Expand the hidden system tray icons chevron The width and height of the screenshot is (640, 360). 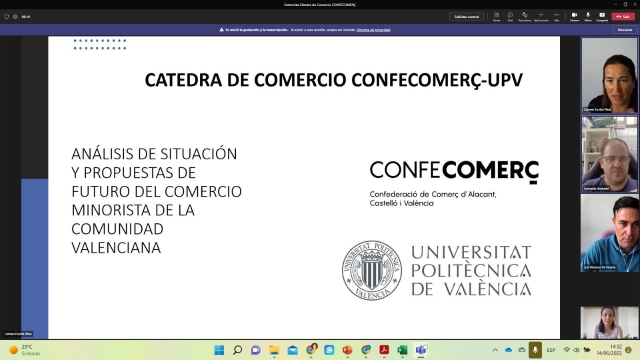[495, 350]
